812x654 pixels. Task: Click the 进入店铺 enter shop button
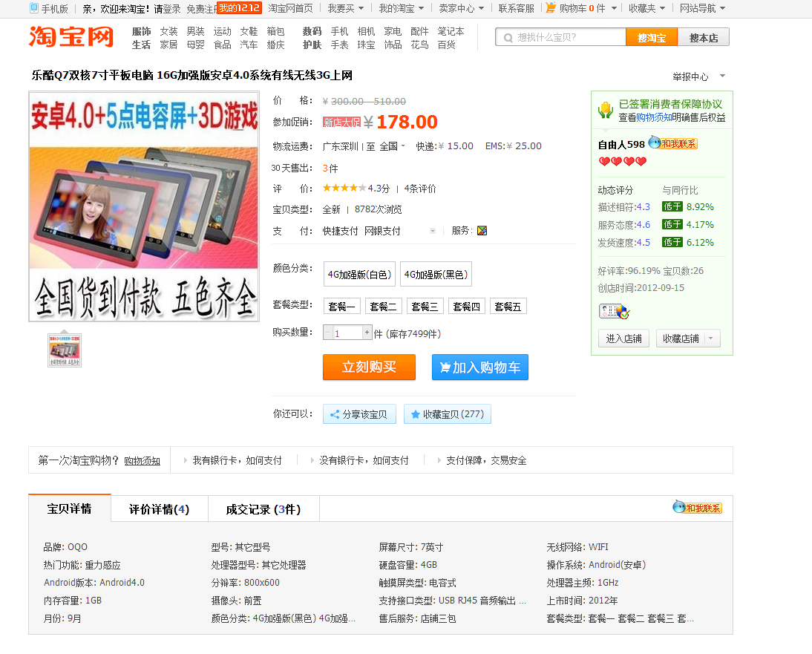point(623,338)
